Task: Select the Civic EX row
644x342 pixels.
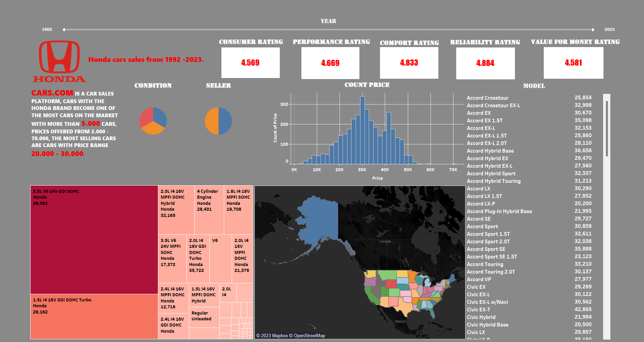Action: 529,287
